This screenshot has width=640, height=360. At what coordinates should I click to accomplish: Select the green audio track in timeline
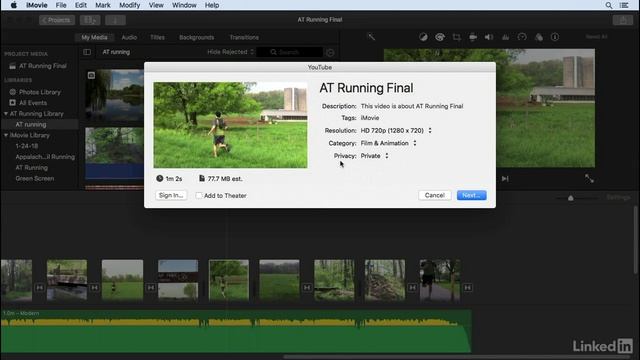(236, 331)
